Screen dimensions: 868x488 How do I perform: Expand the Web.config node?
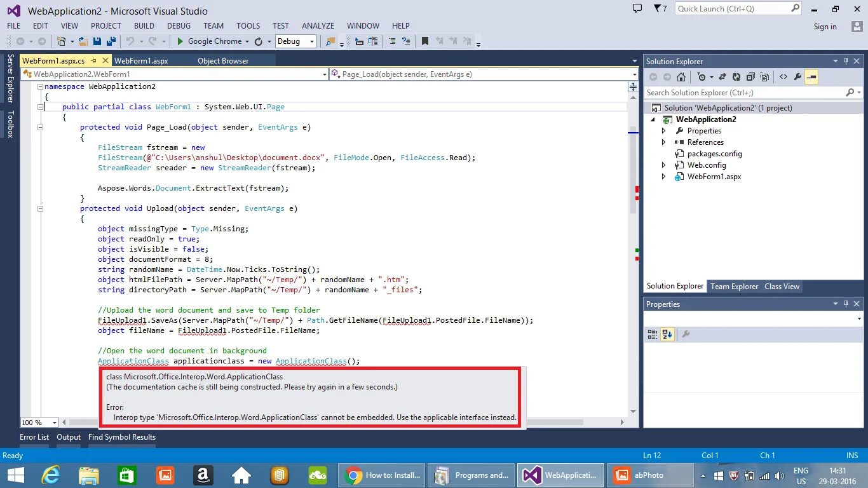click(664, 165)
